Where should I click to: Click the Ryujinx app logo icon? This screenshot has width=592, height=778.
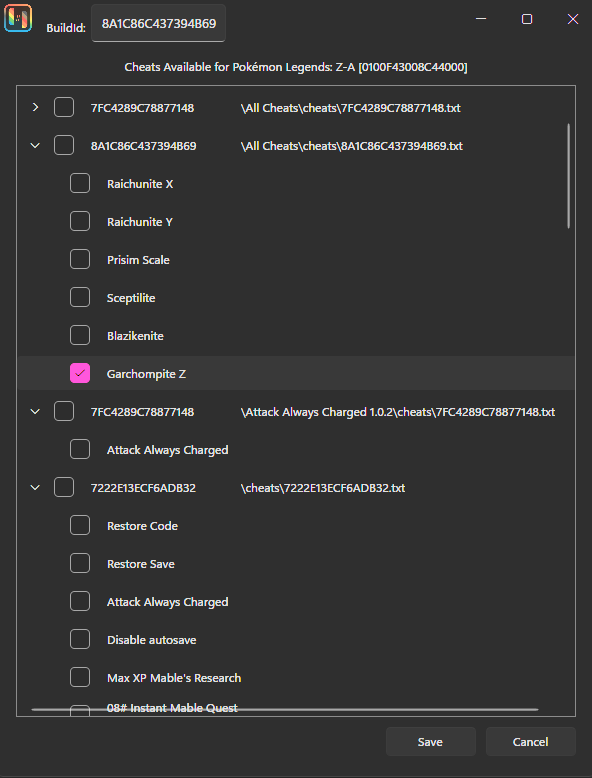18,18
